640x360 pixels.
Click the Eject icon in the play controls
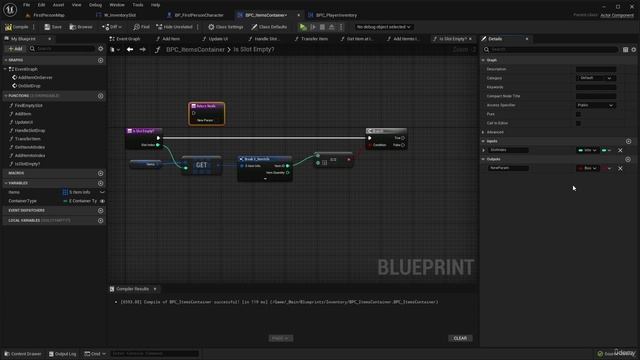332,27
